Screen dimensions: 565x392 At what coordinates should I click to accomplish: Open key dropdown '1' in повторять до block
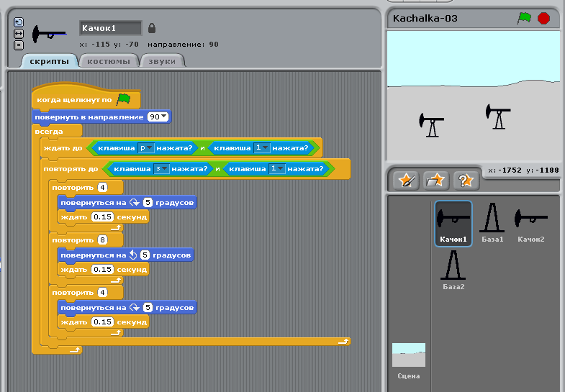click(x=276, y=169)
